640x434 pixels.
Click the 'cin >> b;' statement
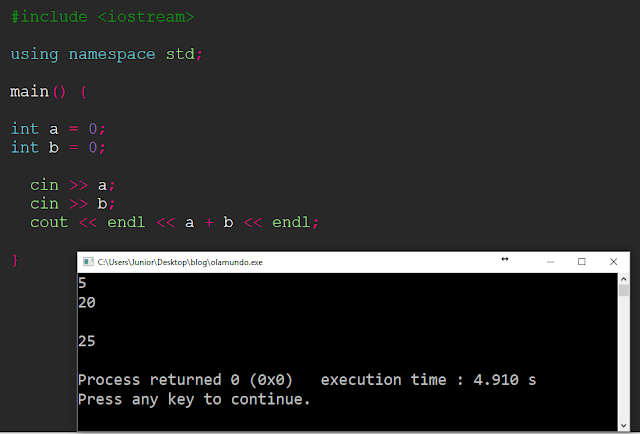[x=73, y=204]
